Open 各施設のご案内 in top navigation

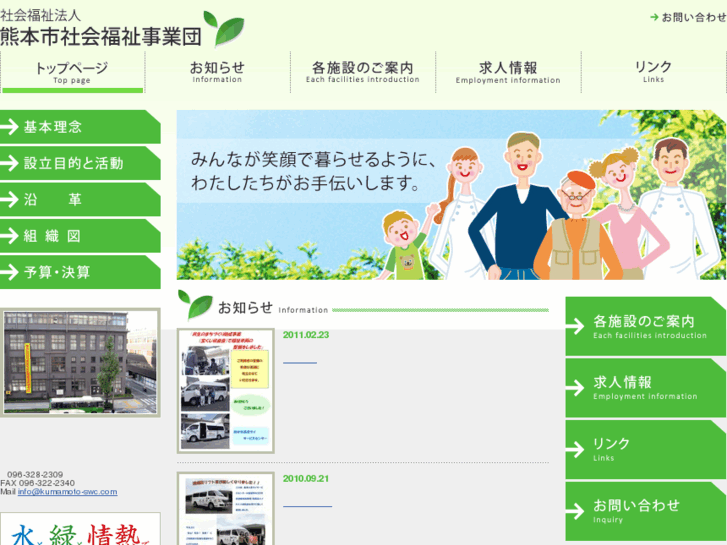click(363, 72)
